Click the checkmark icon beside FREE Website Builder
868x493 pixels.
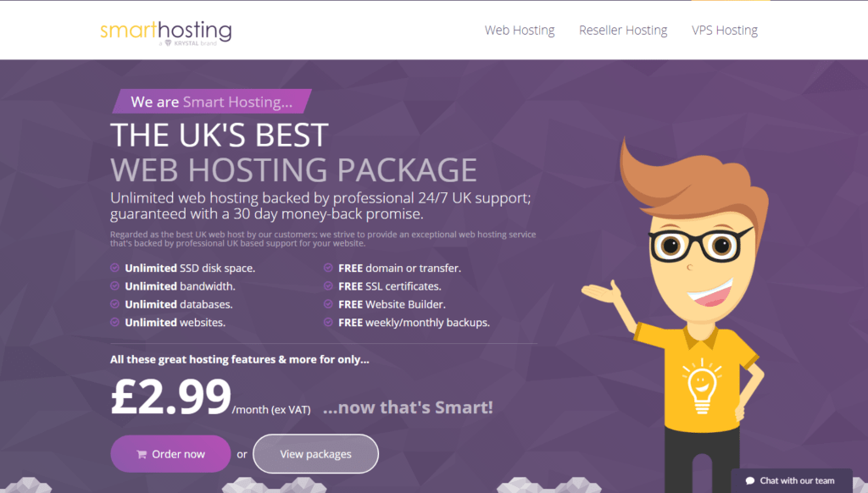click(328, 304)
